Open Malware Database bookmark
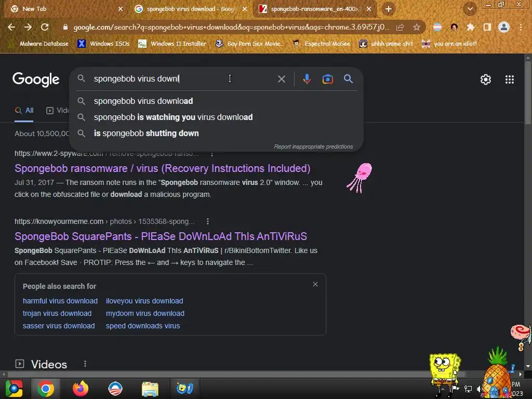The width and height of the screenshot is (532, 399). (39, 44)
